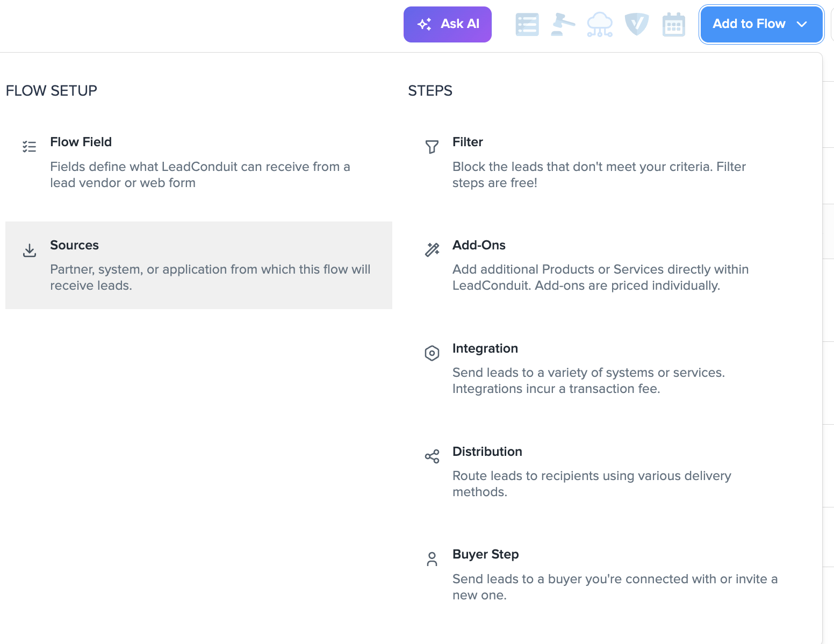Click the list view toolbar icon

point(527,24)
